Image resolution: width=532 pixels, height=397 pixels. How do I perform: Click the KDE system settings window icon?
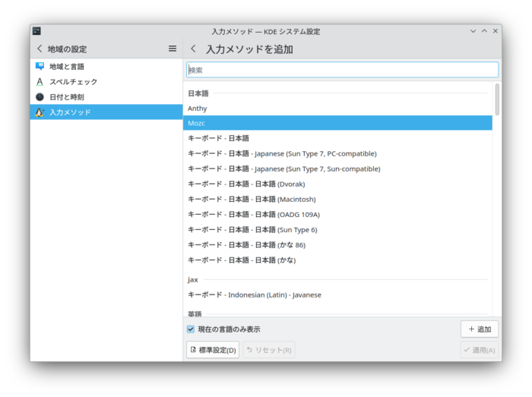coord(36,31)
